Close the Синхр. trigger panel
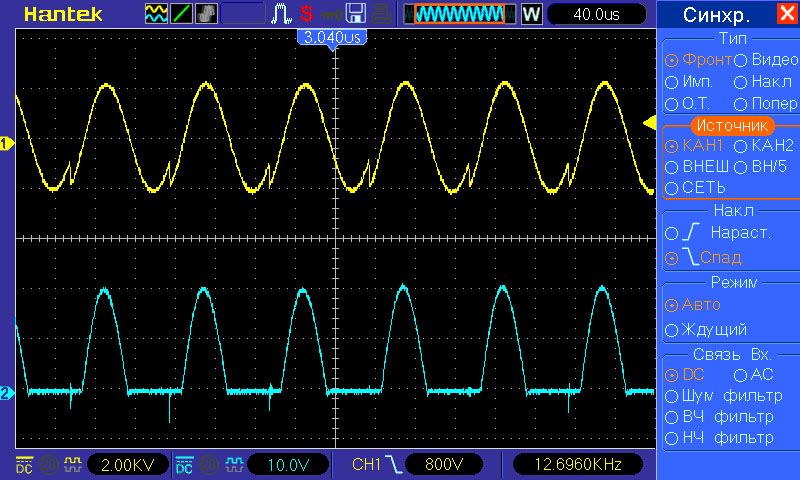Viewport: 800px width, 480px height. click(788, 13)
